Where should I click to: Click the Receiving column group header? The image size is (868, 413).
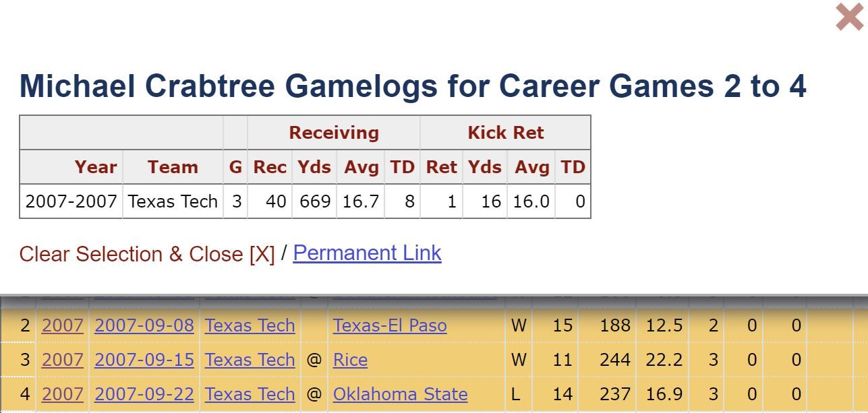[334, 133]
